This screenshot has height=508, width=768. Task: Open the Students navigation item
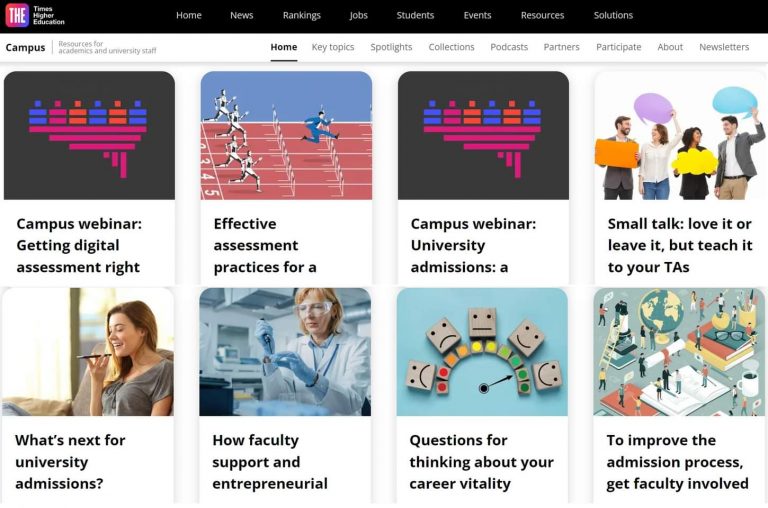pos(415,15)
